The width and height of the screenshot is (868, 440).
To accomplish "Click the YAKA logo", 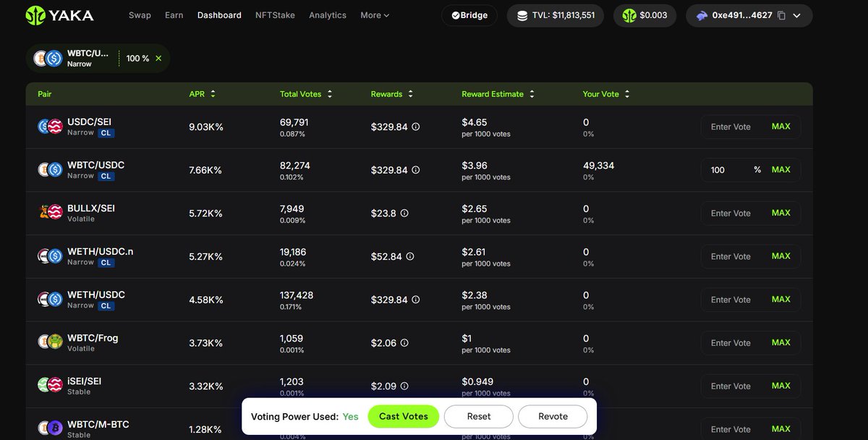I will (61, 15).
